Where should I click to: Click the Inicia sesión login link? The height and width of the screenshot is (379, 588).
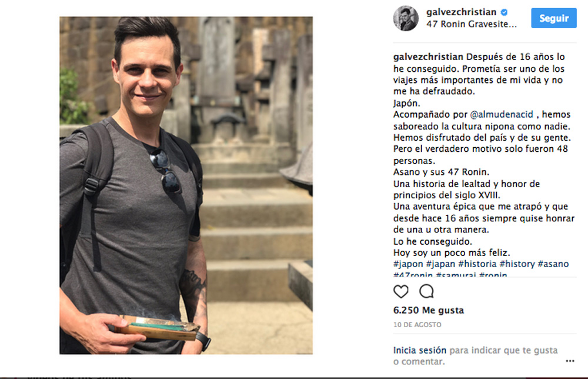coord(420,350)
